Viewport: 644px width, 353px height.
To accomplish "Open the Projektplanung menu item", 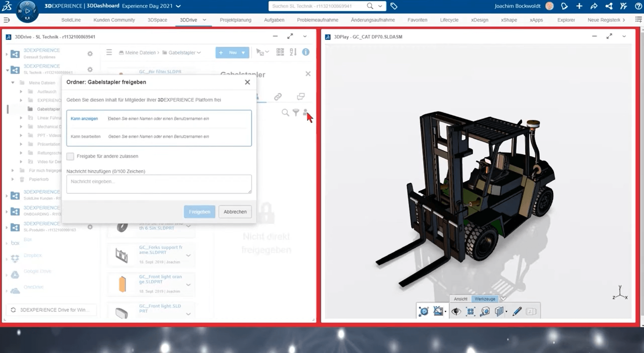I will click(235, 20).
